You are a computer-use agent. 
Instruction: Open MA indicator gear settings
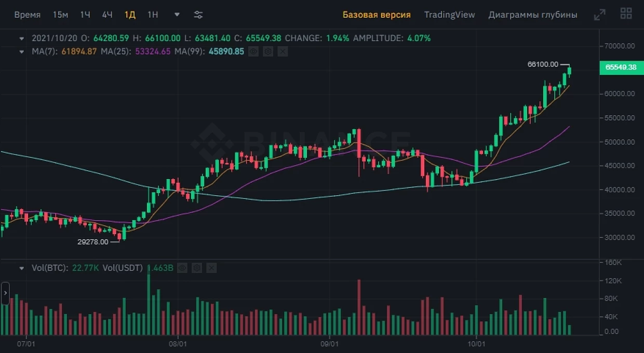(268, 51)
